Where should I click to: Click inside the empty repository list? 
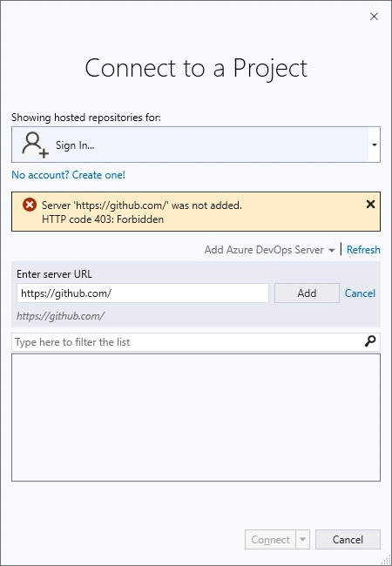[x=196, y=417]
